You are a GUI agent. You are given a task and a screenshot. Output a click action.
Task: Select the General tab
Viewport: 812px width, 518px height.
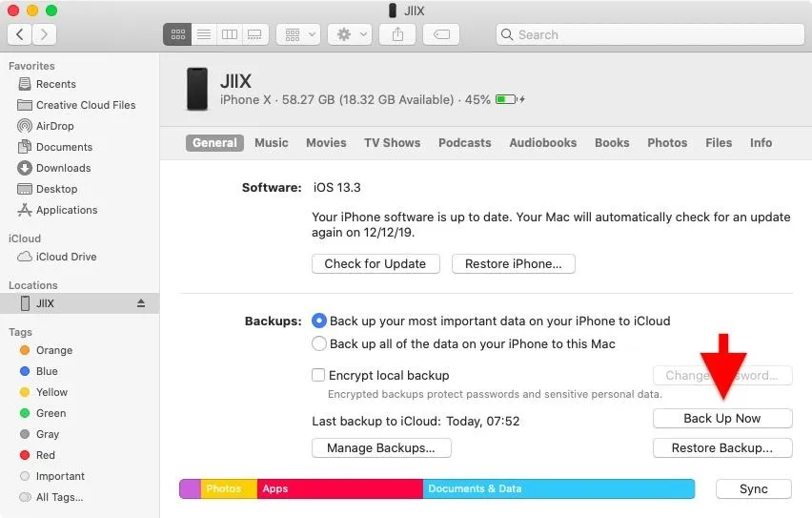214,142
